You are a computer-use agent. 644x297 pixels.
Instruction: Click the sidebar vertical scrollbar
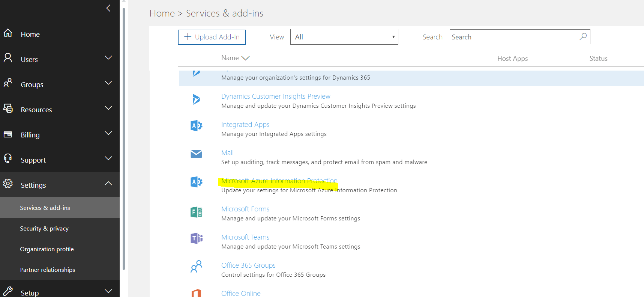(x=124, y=139)
